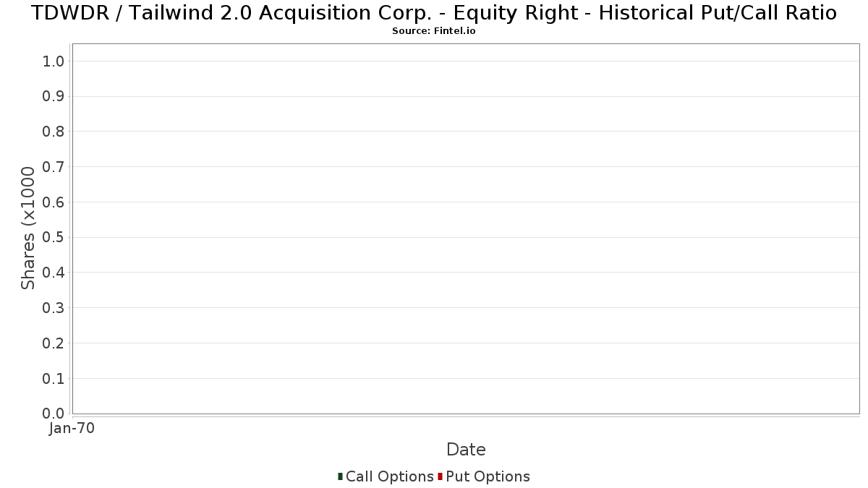Toggle the Put Options legend label
Screen dimensions: 868x488
pyautogui.click(x=488, y=476)
